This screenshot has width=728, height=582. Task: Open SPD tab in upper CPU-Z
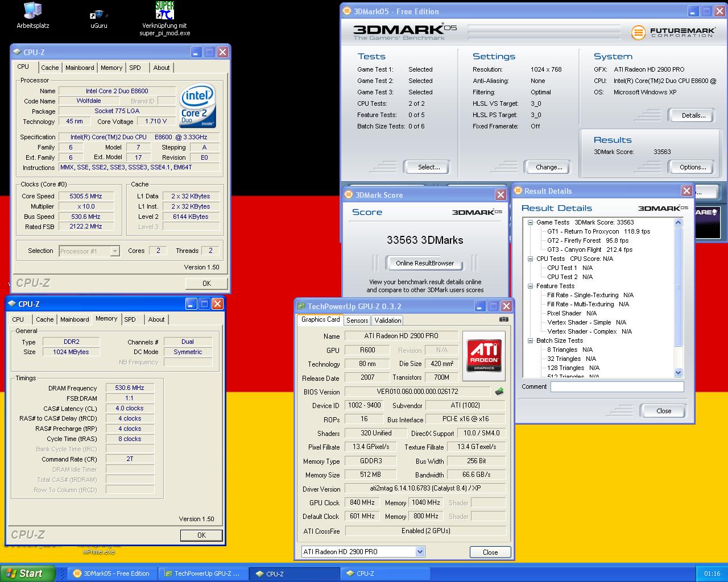tap(135, 68)
